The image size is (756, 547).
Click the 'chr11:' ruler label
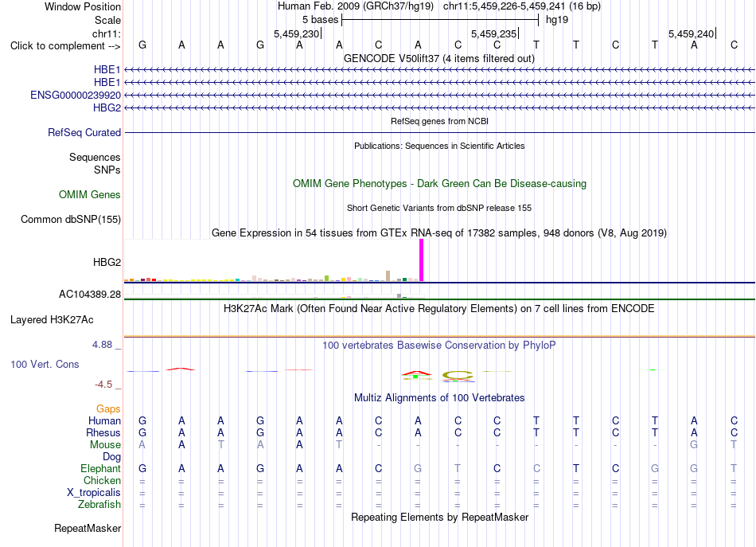point(106,33)
